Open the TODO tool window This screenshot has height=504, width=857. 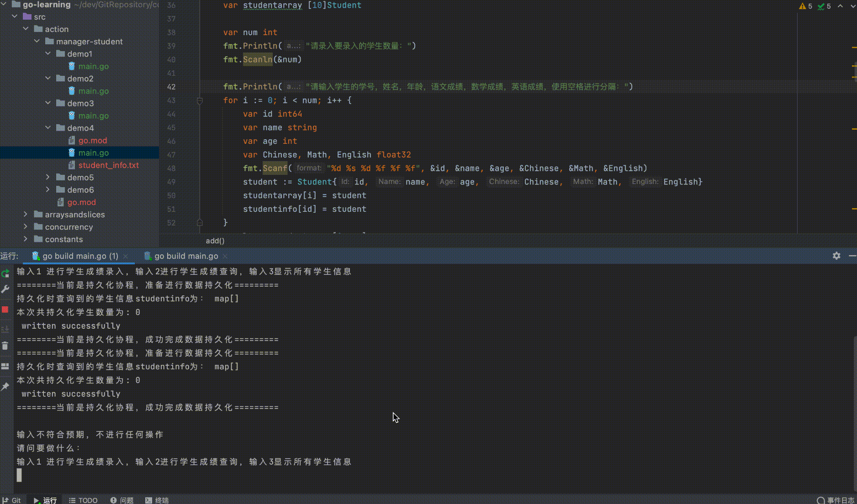[83, 500]
